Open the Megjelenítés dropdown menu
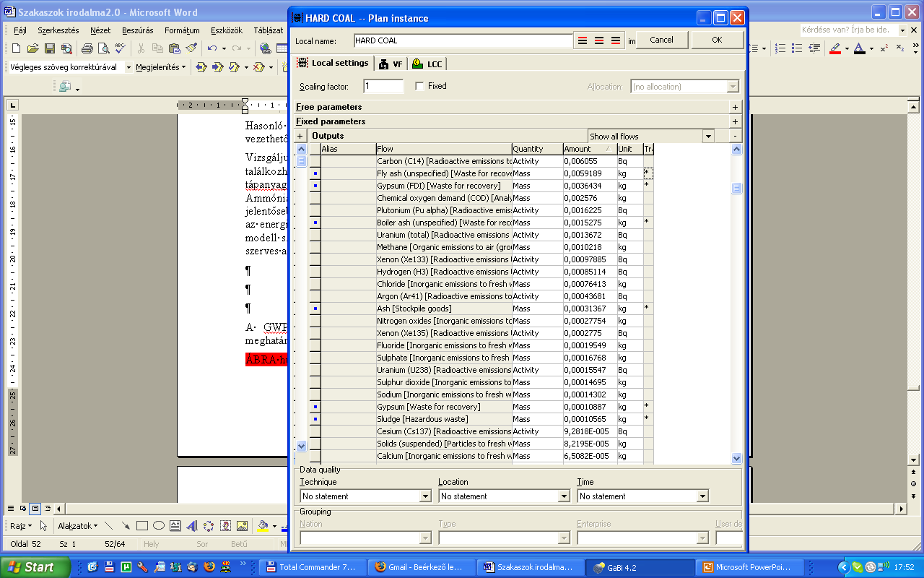 click(x=161, y=67)
